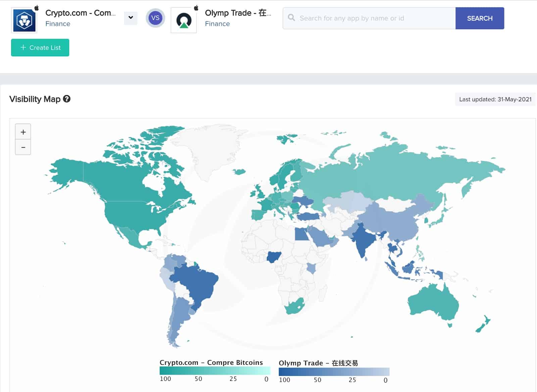Click the search magnifier icon
Viewport: 537px width, 392px height.
[291, 18]
